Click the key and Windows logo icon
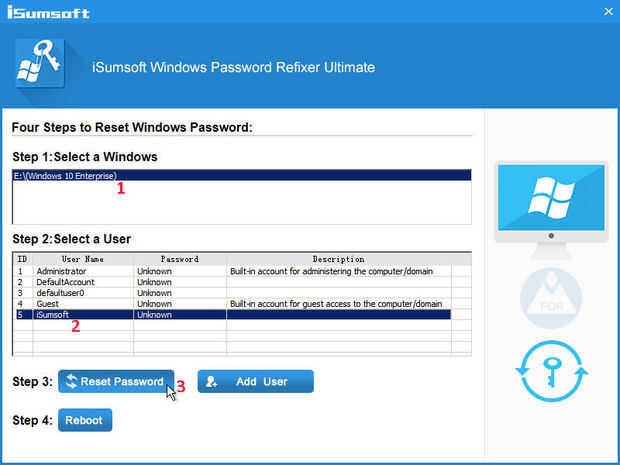The width and height of the screenshot is (620, 465). (40, 63)
